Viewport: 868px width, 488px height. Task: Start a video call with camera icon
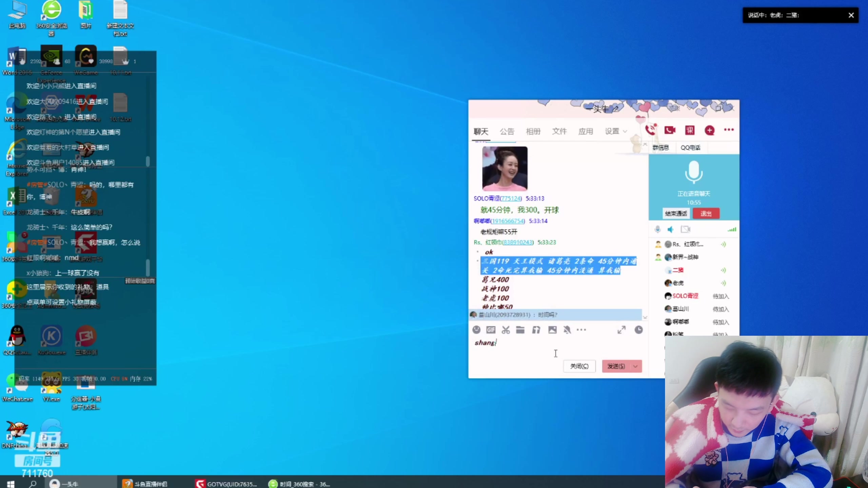[x=670, y=130]
